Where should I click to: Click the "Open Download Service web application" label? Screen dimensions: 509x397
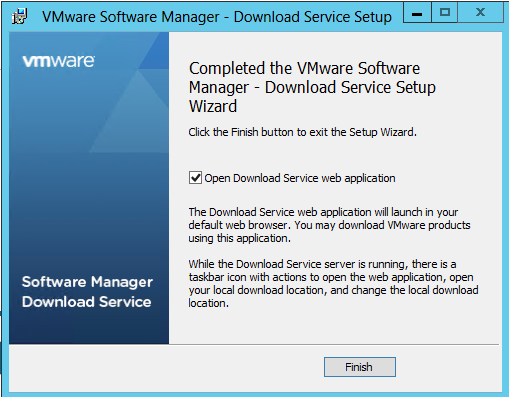[300, 178]
